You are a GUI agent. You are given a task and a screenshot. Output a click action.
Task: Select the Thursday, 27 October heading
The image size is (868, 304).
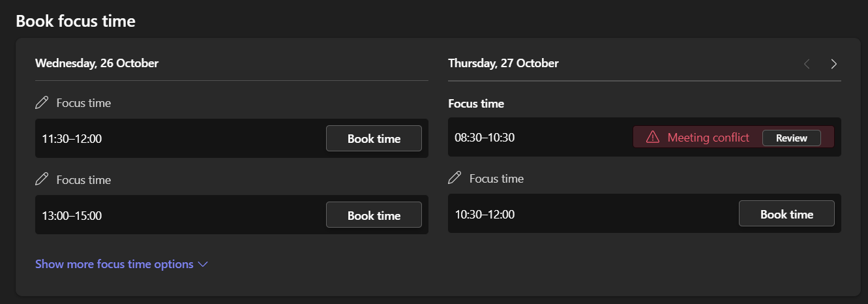tap(503, 63)
